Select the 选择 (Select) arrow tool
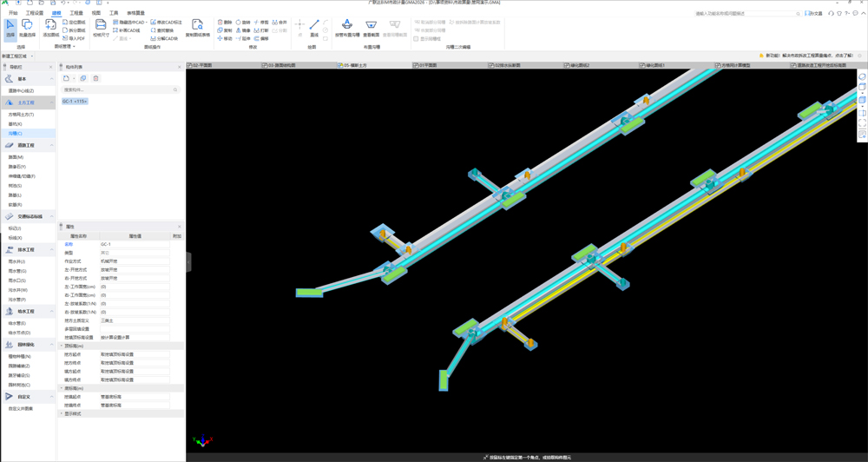The image size is (868, 462). [10, 29]
